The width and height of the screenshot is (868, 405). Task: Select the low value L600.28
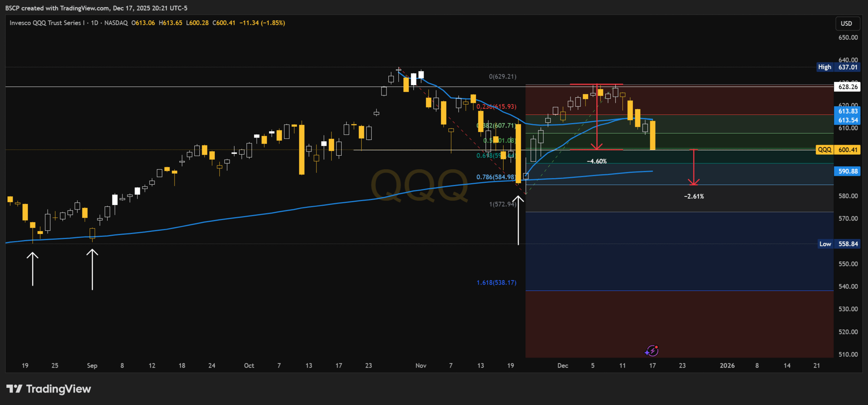[x=198, y=23]
